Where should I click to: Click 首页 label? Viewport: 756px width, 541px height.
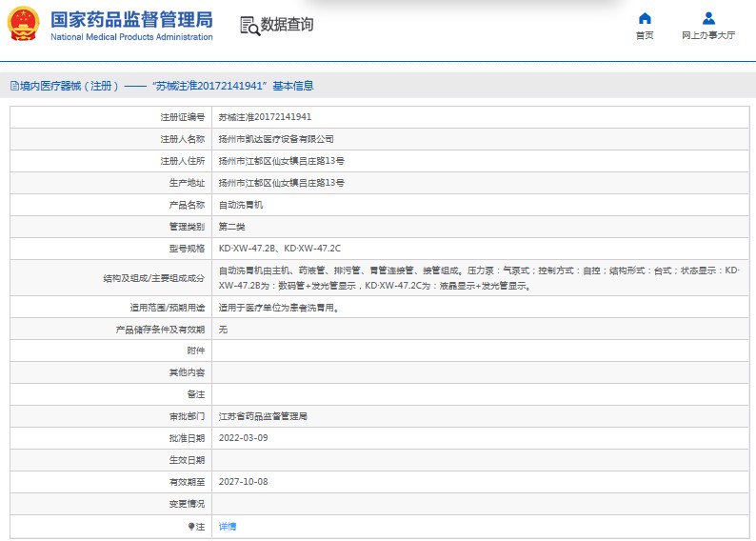pyautogui.click(x=645, y=35)
